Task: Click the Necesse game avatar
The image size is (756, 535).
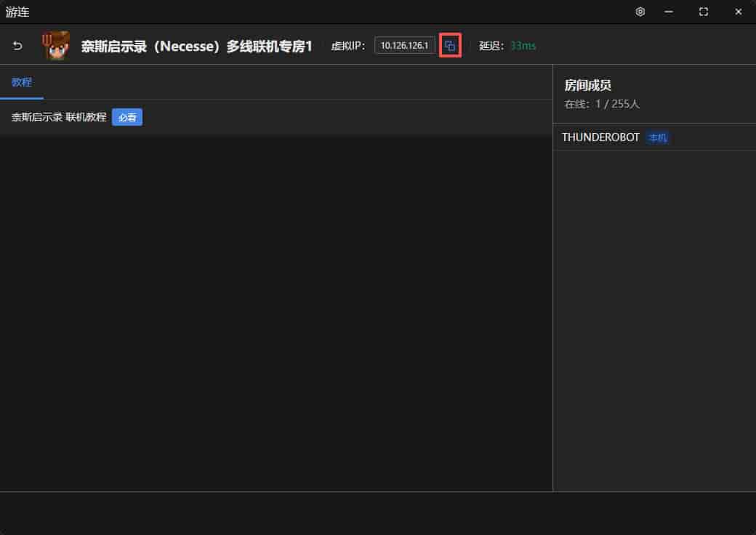Action: (56, 45)
